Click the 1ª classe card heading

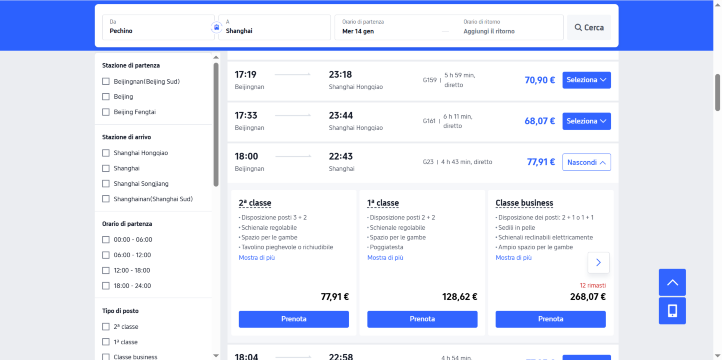(383, 203)
